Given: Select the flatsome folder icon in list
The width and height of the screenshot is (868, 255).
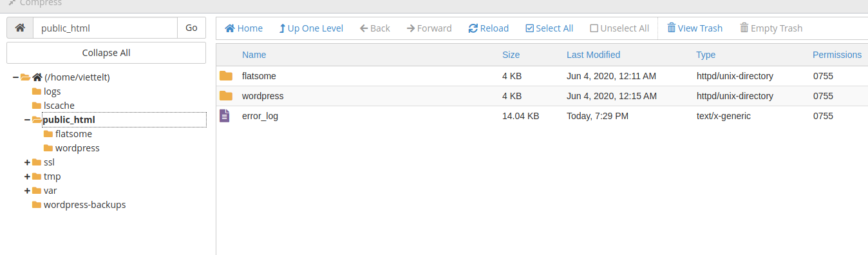Looking at the screenshot, I should 225,76.
